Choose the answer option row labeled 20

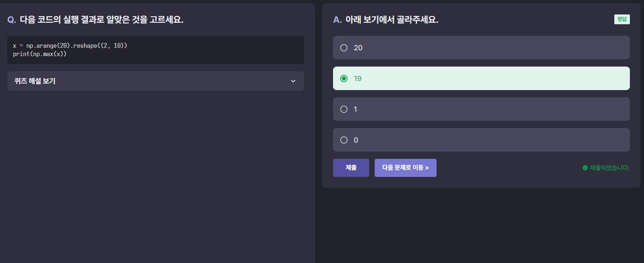click(x=481, y=48)
